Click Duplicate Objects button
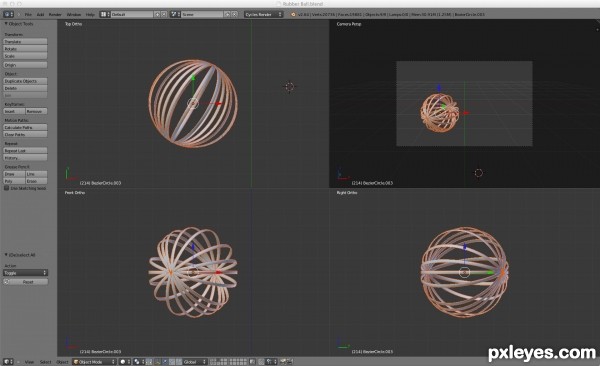Screen dimensions: 600x366 click(x=25, y=81)
